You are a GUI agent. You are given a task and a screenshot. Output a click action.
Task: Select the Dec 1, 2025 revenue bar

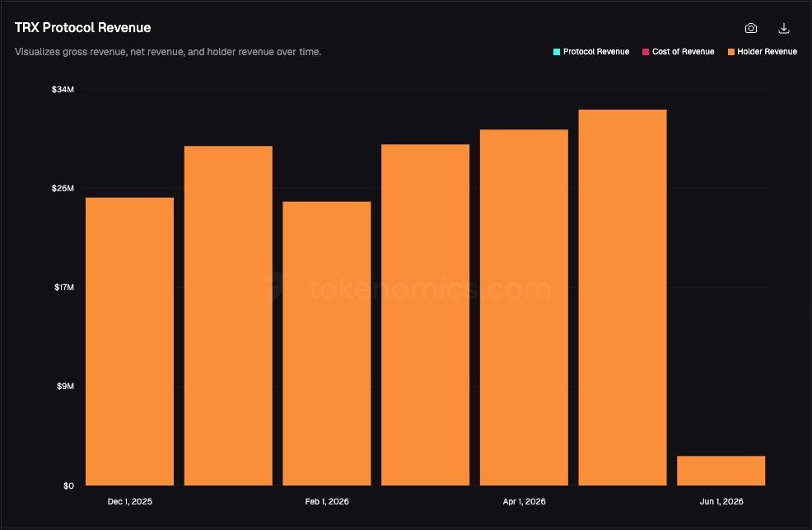tap(129, 341)
